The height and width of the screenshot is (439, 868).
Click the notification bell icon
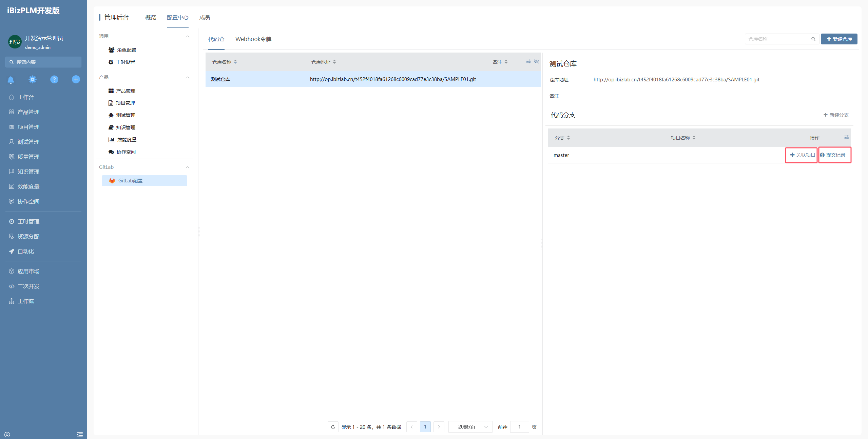[11, 80]
